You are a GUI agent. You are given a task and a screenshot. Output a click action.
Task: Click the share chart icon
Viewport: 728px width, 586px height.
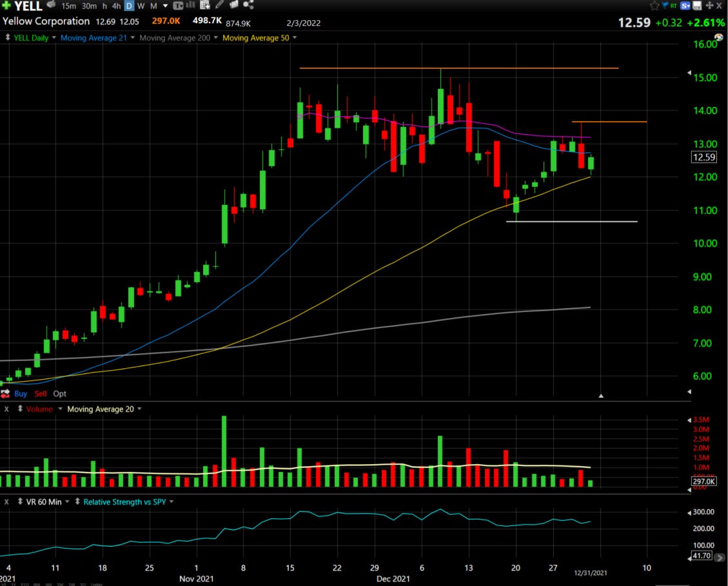coord(248,5)
